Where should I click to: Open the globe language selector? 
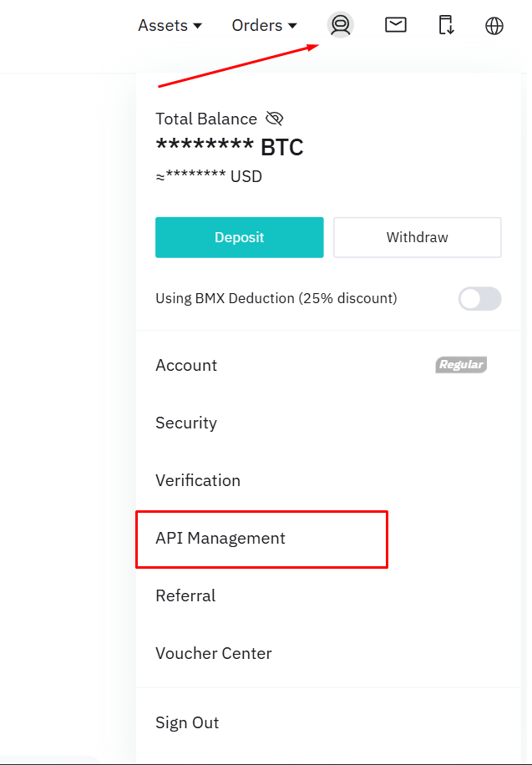494,26
